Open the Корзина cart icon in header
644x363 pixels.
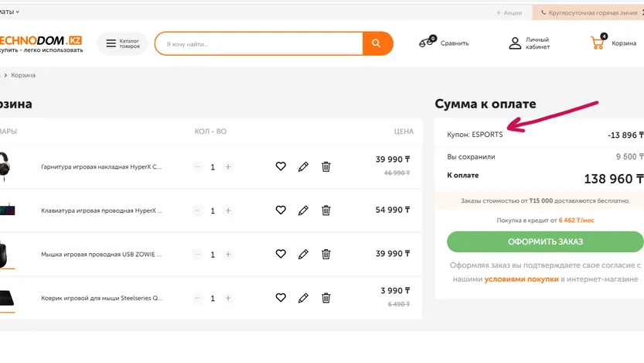click(x=598, y=43)
